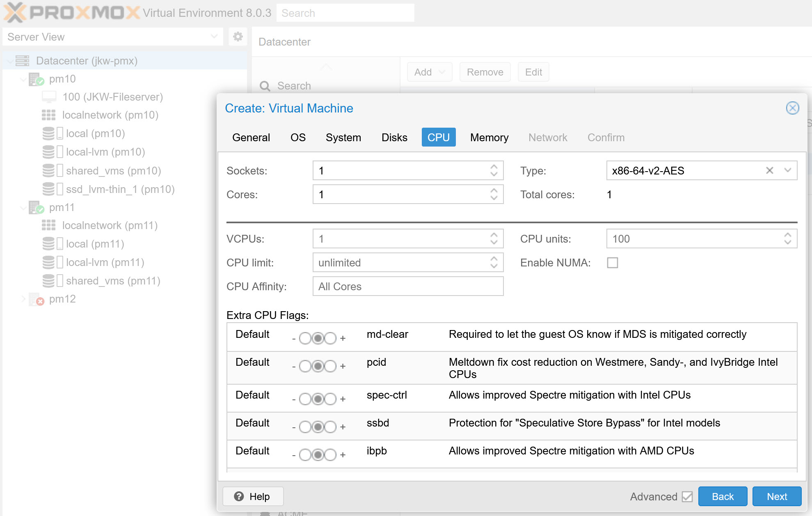Switch to the Memory tab
The image size is (812, 516).
click(489, 138)
